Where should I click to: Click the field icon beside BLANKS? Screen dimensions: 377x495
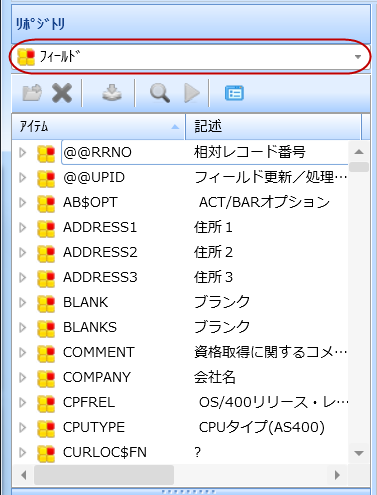(46, 329)
